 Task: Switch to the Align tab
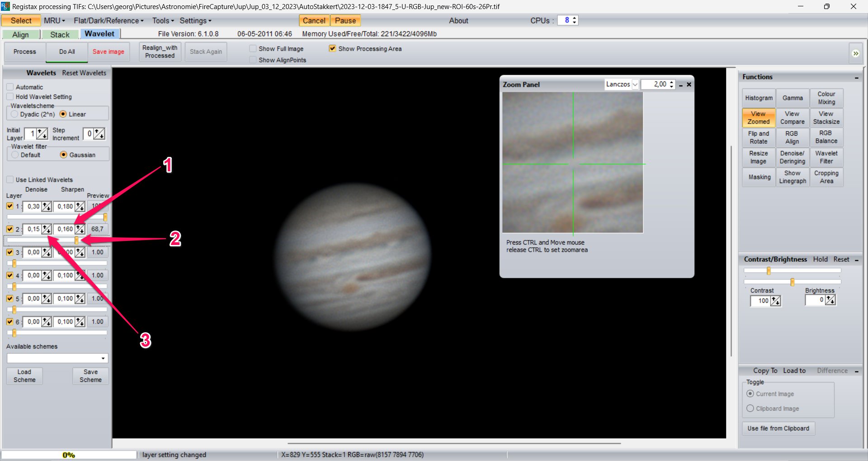point(20,35)
